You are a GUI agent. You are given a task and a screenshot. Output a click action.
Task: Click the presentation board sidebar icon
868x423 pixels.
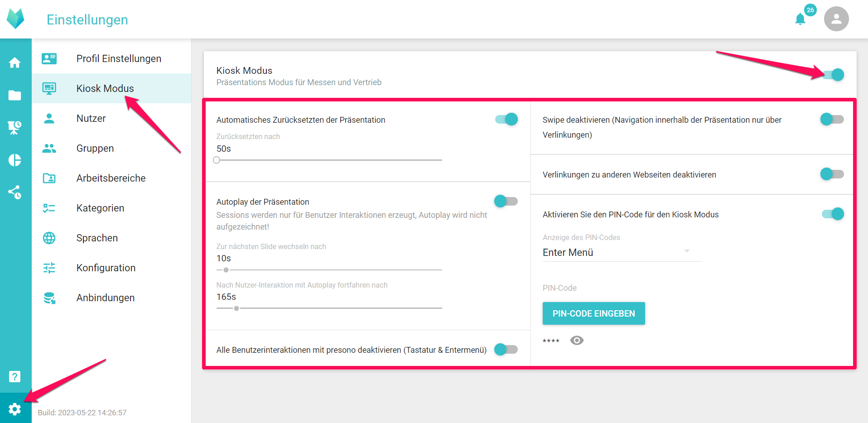point(15,128)
